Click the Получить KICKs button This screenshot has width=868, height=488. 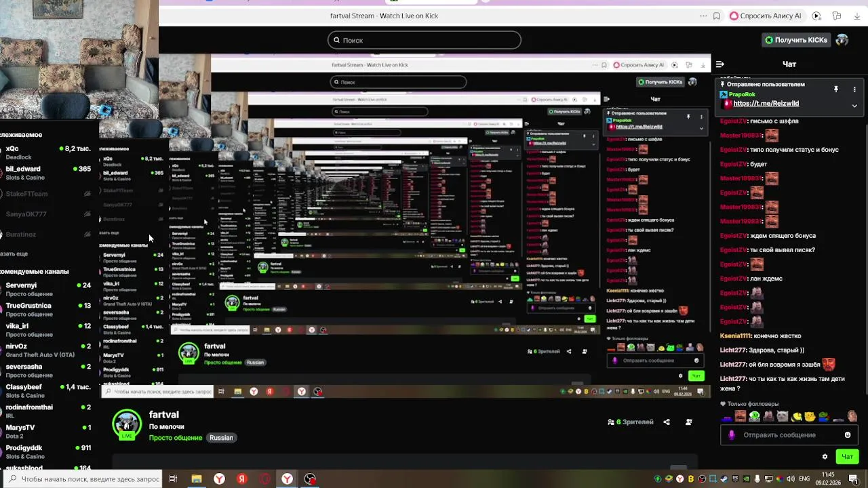tap(796, 40)
